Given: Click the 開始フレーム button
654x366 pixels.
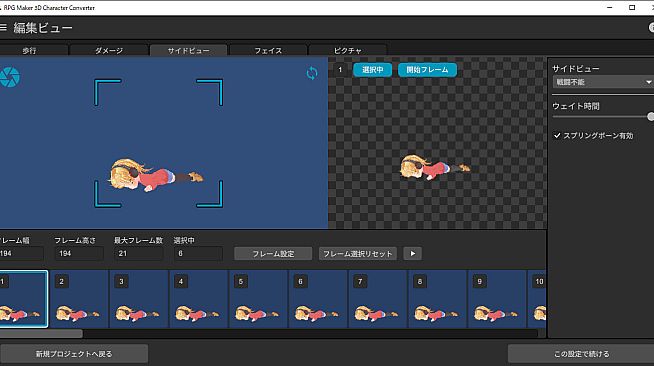Looking at the screenshot, I should (x=427, y=70).
